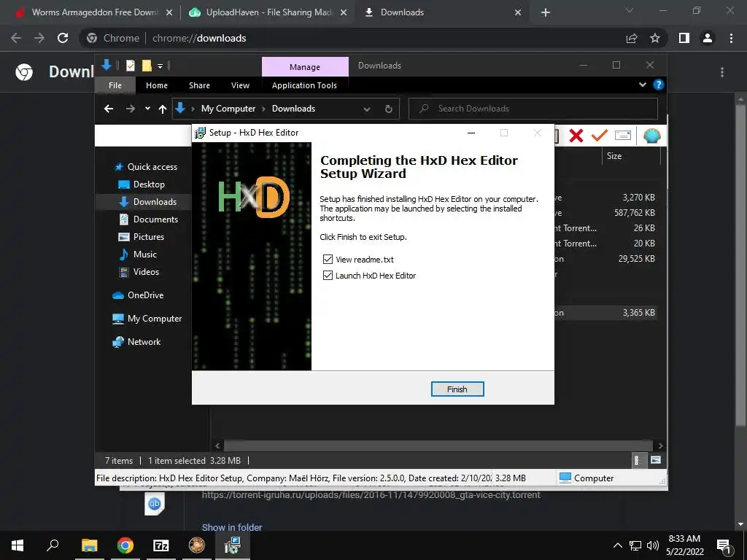
Task: Click the red X delete toolbar icon
Action: click(576, 136)
